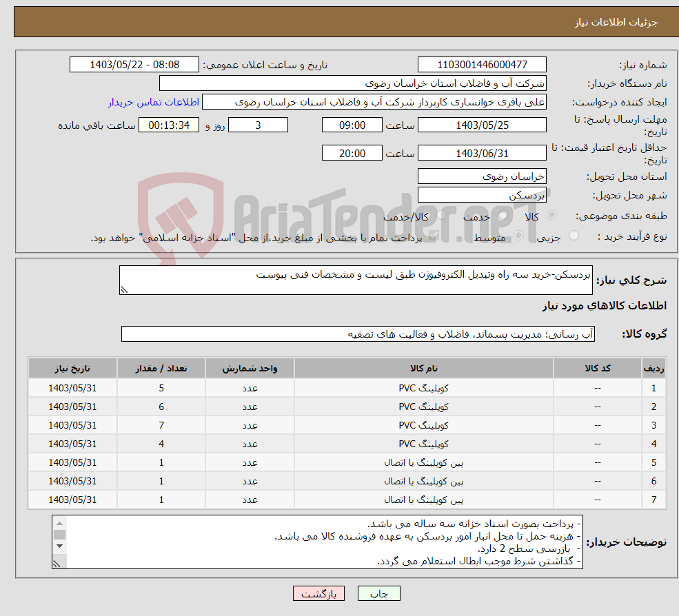Click the چاپ print button

(x=379, y=593)
